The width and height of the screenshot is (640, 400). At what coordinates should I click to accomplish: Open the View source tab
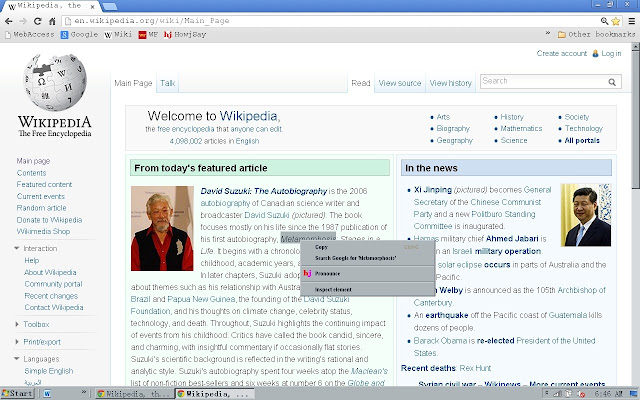tap(400, 83)
